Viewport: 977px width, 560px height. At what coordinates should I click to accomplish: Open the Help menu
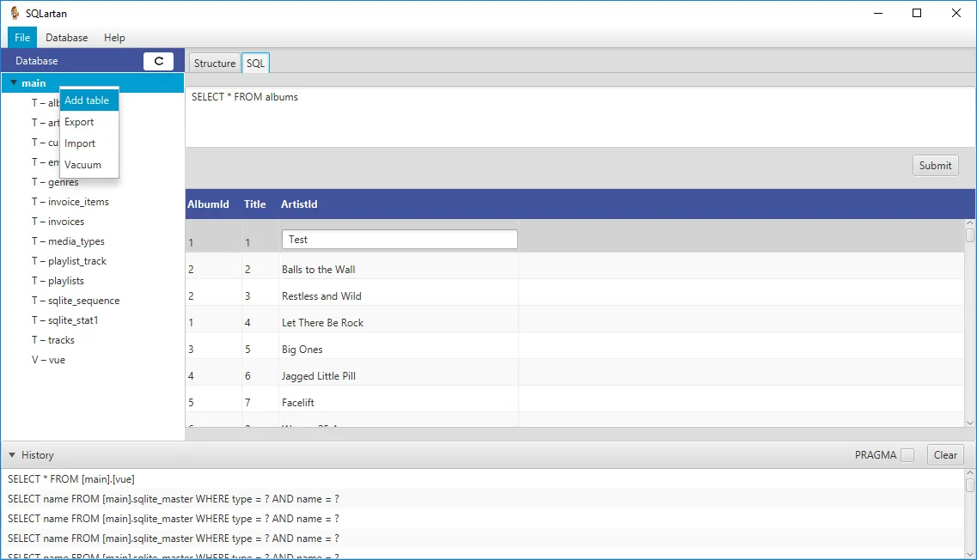click(114, 38)
